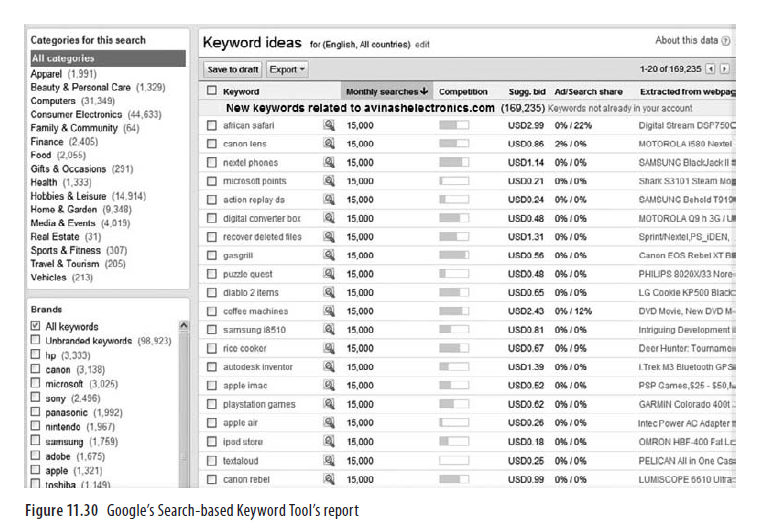The height and width of the screenshot is (527, 757).
Task: Open the Consumer Electronics category
Action: pyautogui.click(x=76, y=114)
